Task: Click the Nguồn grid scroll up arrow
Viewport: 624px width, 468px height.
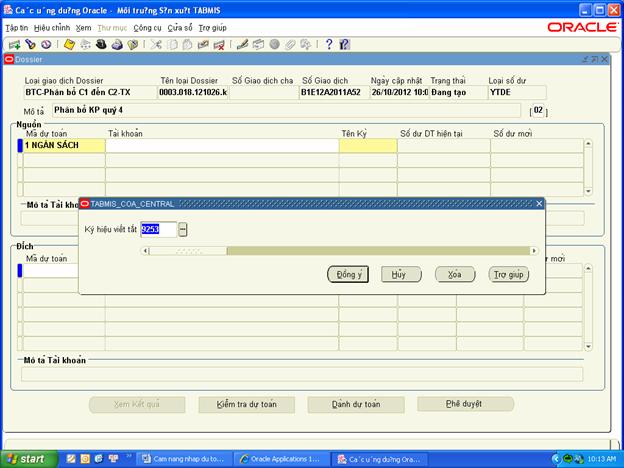Action: (x=588, y=143)
